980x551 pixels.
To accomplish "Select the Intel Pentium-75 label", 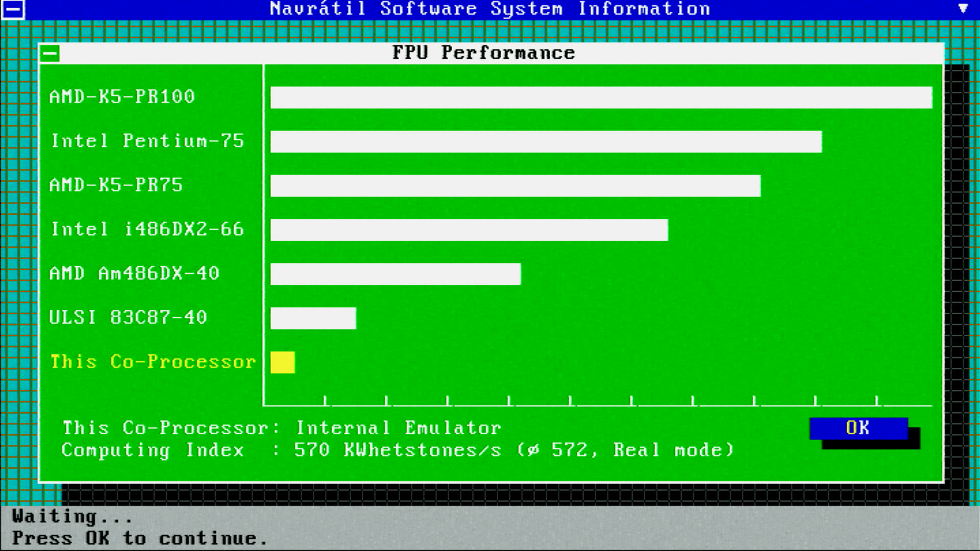I will point(148,141).
